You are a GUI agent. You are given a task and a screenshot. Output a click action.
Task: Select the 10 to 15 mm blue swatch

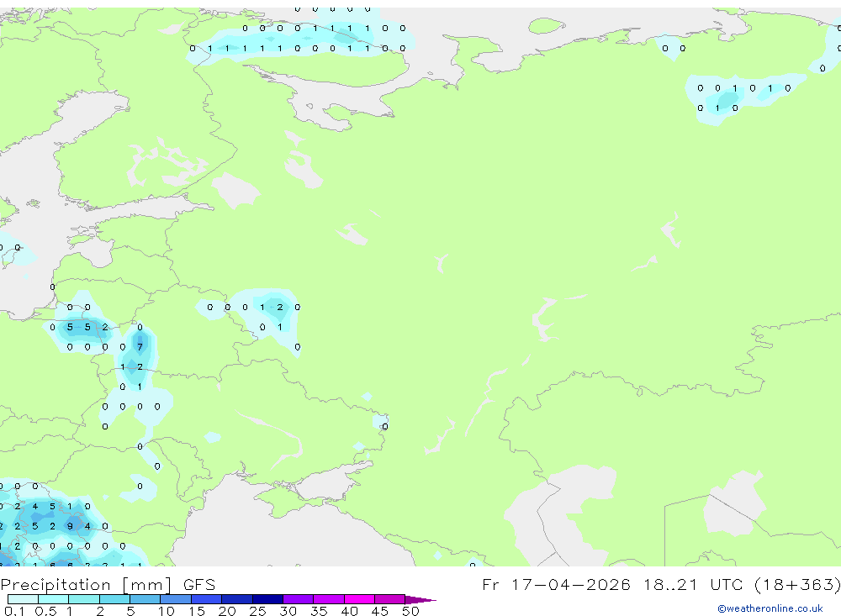coord(176,599)
